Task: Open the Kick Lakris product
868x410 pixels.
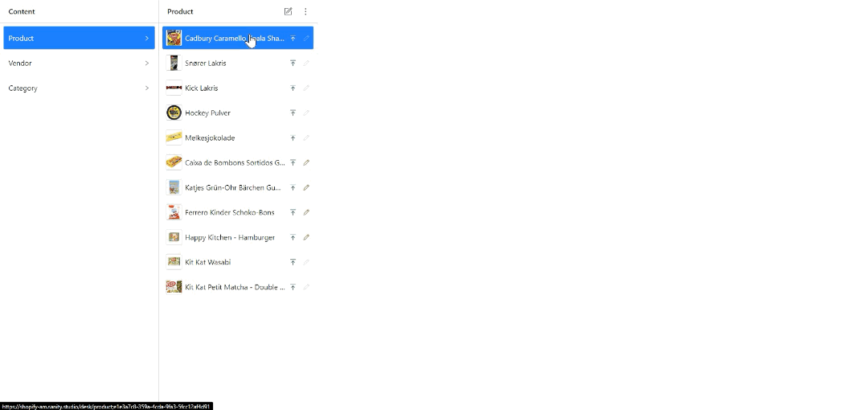Action: [238, 88]
